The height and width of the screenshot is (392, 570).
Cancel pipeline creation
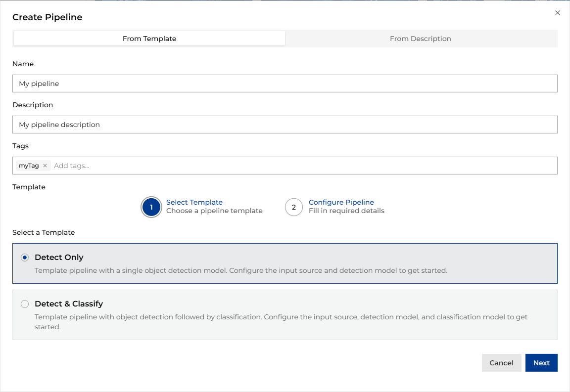click(501, 363)
